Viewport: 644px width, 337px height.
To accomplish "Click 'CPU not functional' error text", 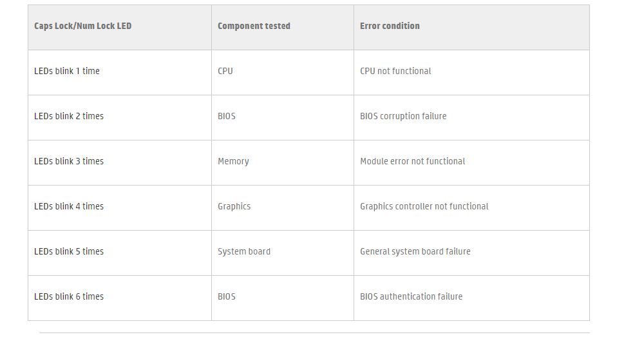I will [x=395, y=71].
